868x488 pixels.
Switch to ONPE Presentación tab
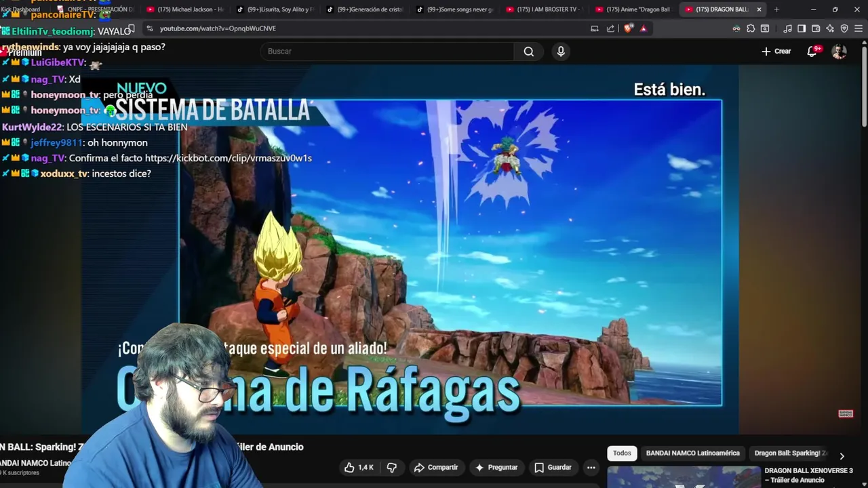click(96, 9)
